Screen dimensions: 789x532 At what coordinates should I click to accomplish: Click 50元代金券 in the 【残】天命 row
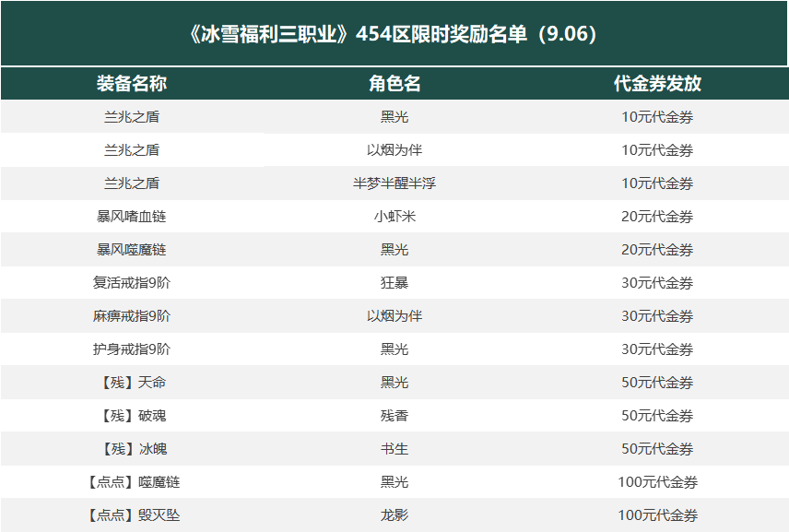[657, 383]
